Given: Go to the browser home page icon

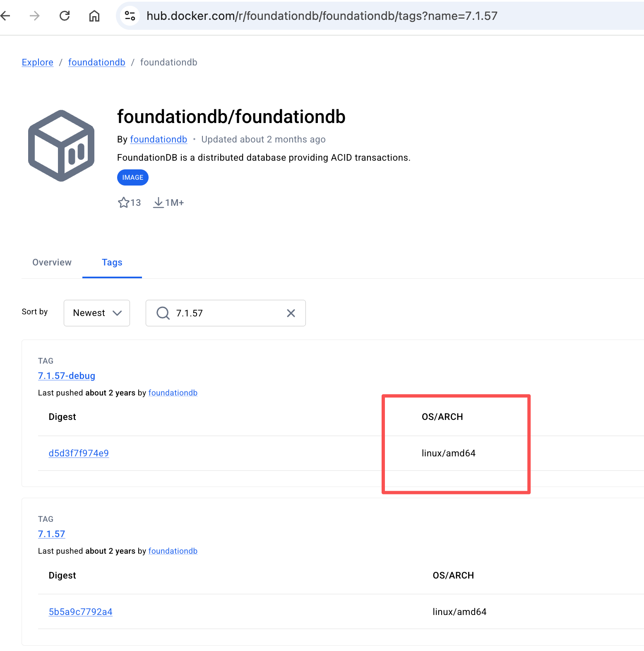Looking at the screenshot, I should click(94, 16).
